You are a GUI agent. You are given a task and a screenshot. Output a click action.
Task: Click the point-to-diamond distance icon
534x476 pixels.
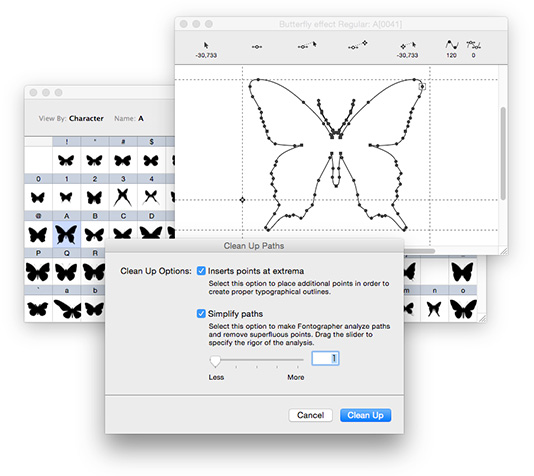coord(358,45)
